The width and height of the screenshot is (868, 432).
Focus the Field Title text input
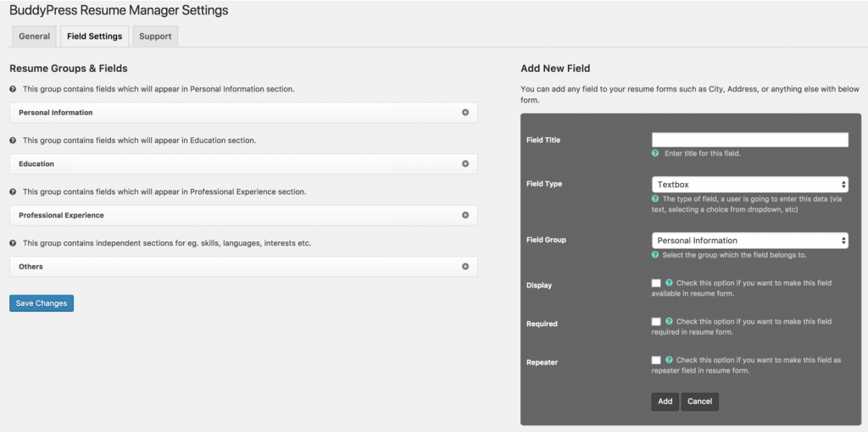(x=749, y=140)
